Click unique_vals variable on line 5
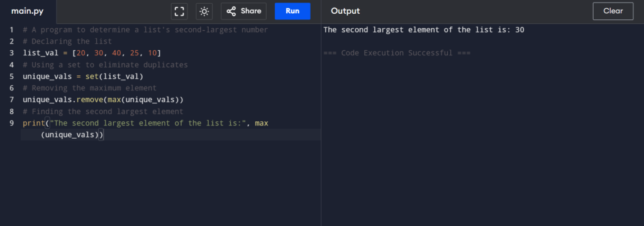644x226 pixels. coord(47,77)
